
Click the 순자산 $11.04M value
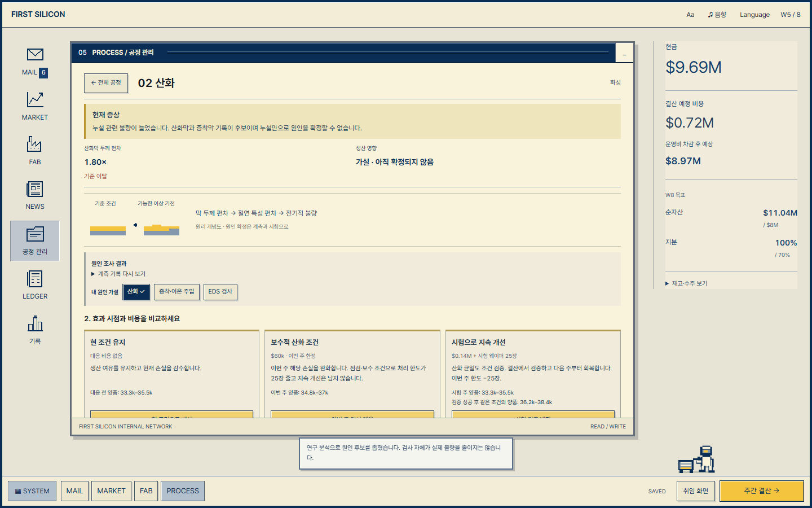click(x=780, y=213)
